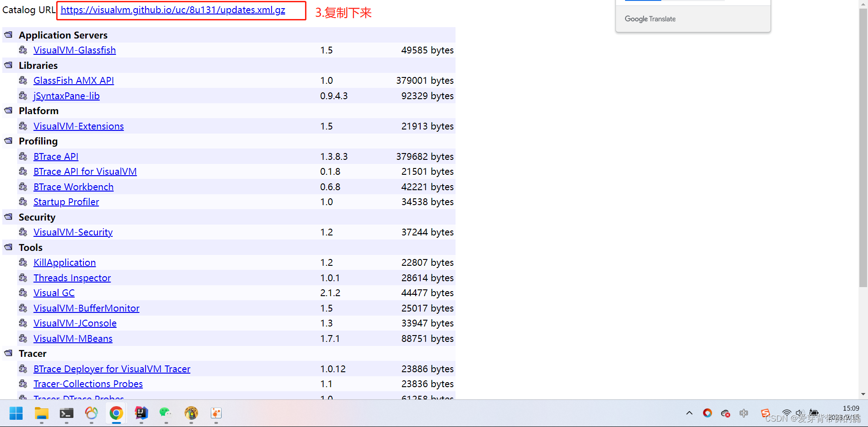The height and width of the screenshot is (427, 868).
Task: Click the plugin icon beside Tracer-Collections Probes
Action: pyautogui.click(x=23, y=384)
